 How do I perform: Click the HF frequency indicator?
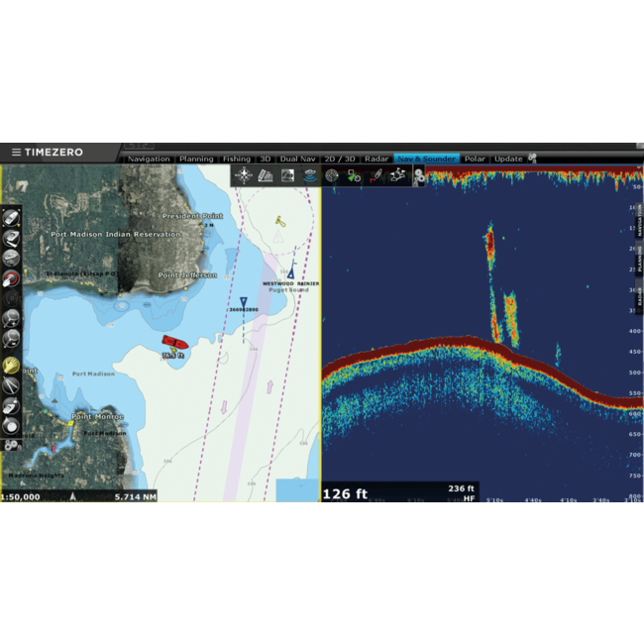pyautogui.click(x=469, y=498)
